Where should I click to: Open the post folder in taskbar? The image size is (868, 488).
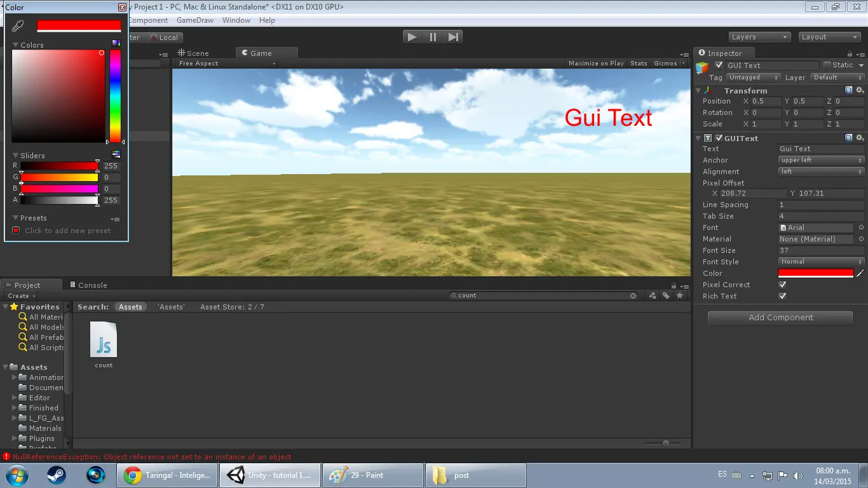(x=476, y=475)
